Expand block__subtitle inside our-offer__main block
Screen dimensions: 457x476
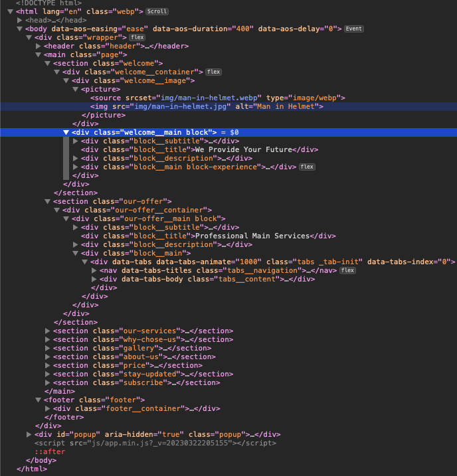[75, 227]
